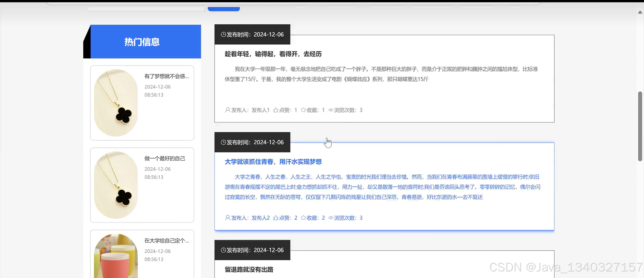
Task: Click the author icon beside 发布人1
Action: (227, 110)
